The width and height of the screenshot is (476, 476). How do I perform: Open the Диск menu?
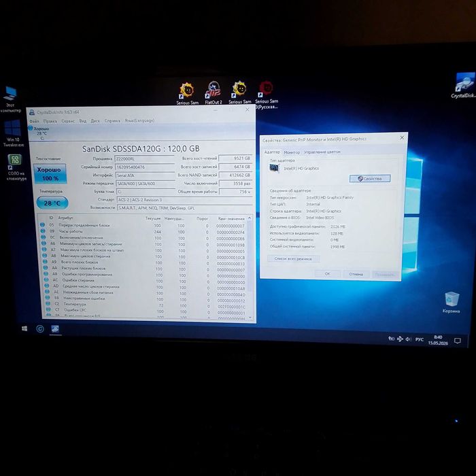coord(95,121)
